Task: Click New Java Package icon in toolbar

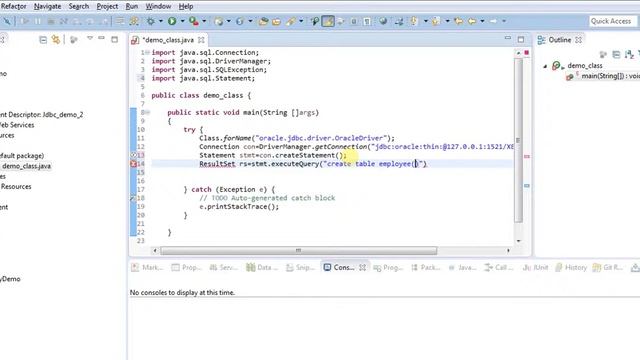Action: 219,21
